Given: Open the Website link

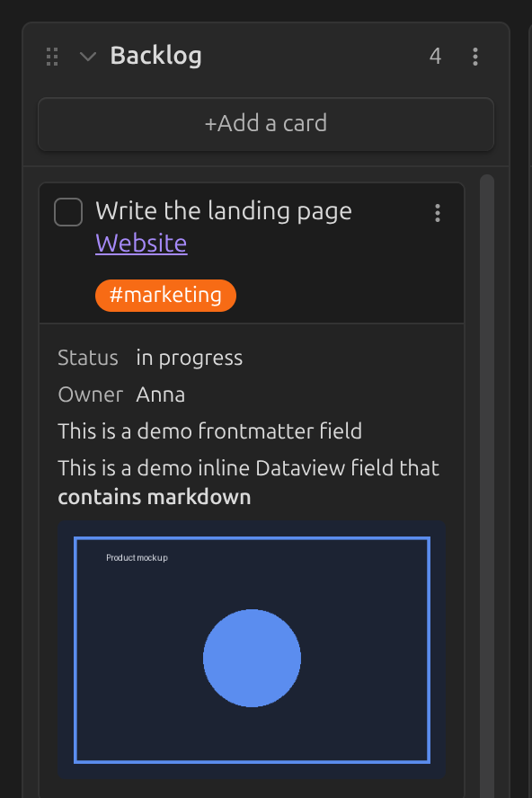Looking at the screenshot, I should point(141,244).
